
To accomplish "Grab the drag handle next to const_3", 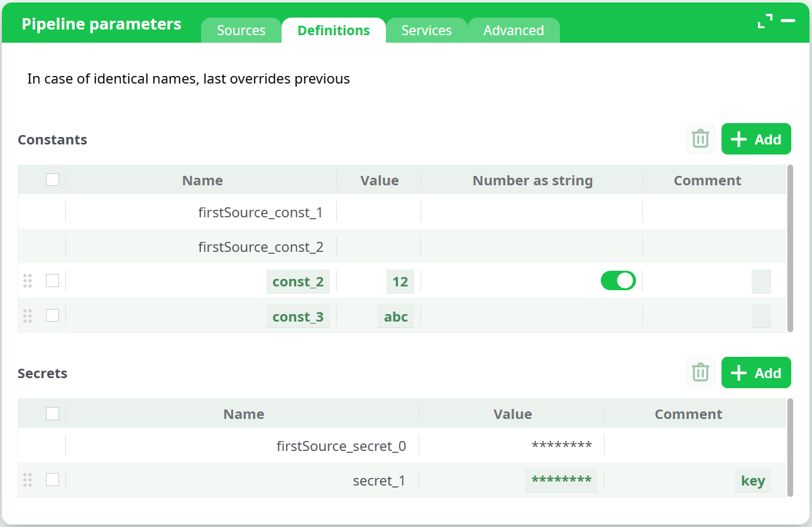I will 27,316.
